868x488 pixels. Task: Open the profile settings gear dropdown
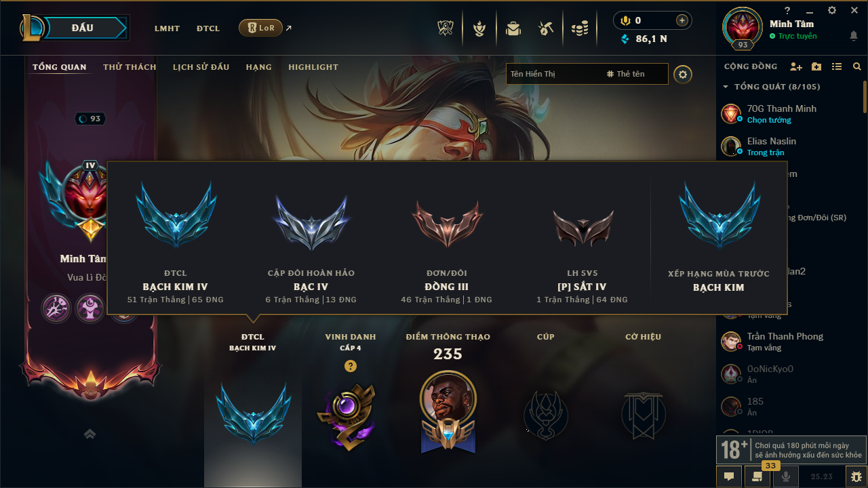coord(683,75)
